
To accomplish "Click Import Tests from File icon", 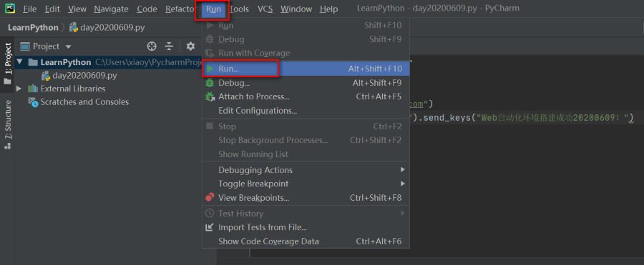I will coord(210,227).
